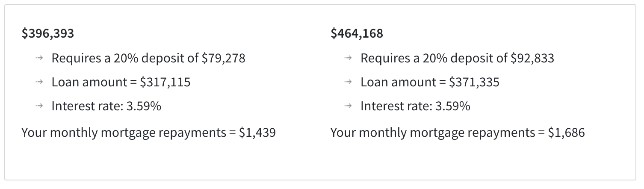
Task: Click arrow bullet beside Loan amount $371,335
Action: 349,82
